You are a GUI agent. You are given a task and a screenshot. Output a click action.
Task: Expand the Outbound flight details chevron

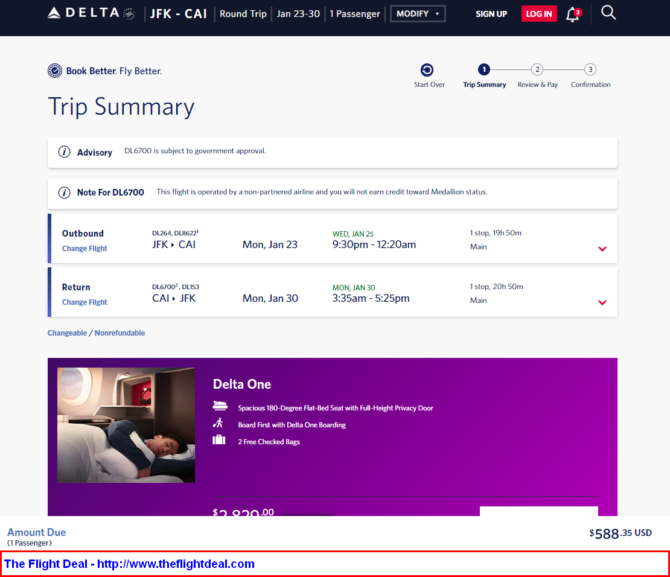(602, 249)
